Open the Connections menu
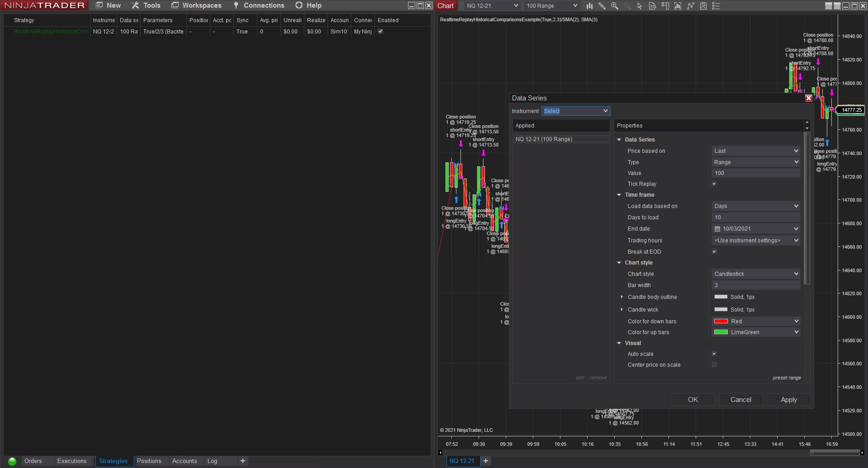 point(259,5)
